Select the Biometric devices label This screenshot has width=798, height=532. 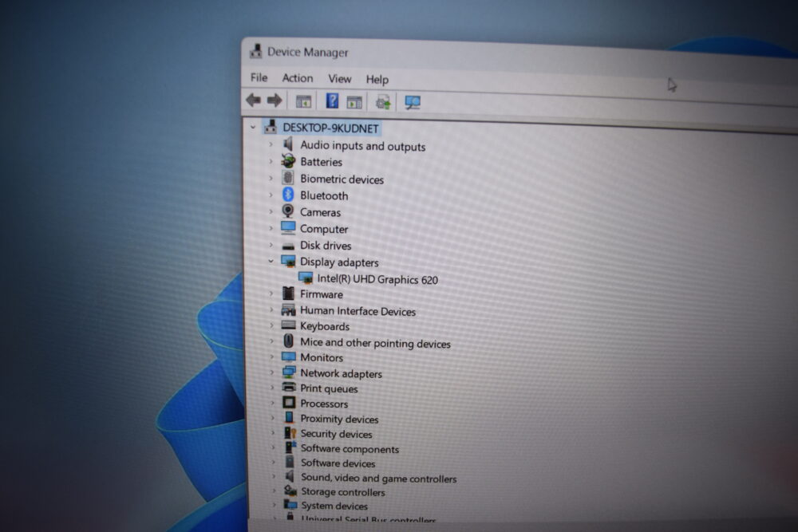click(342, 179)
